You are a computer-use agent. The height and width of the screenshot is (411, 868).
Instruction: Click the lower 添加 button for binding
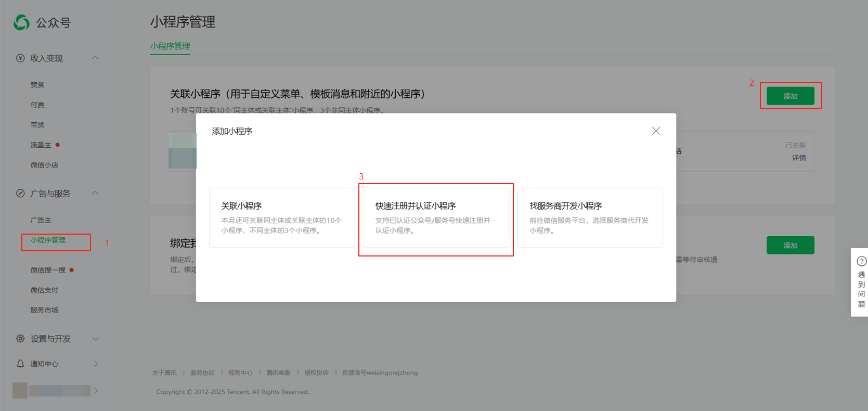point(791,245)
